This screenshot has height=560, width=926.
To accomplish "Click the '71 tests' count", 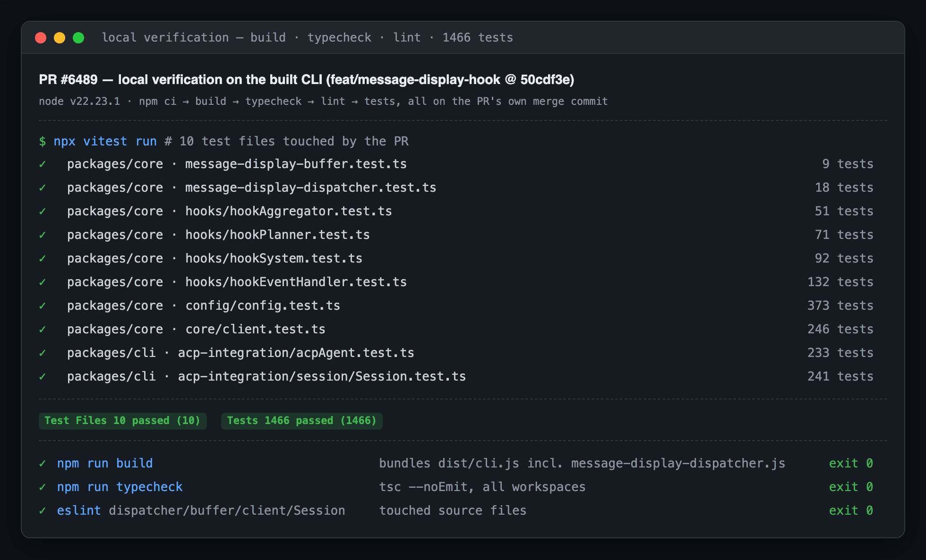I will click(x=844, y=235).
